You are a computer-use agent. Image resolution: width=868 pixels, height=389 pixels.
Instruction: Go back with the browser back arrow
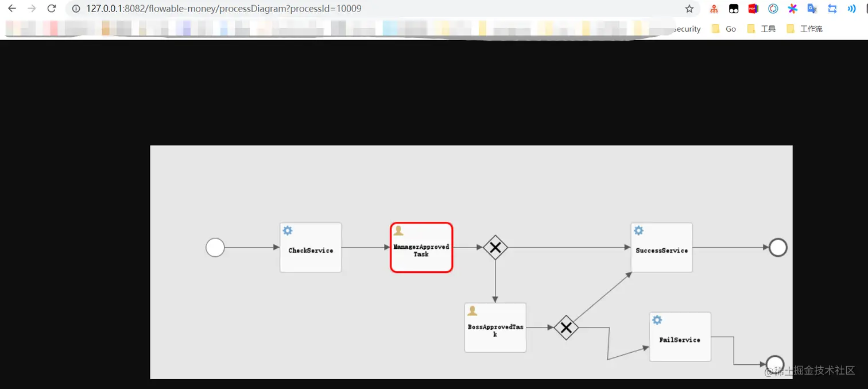pos(12,9)
